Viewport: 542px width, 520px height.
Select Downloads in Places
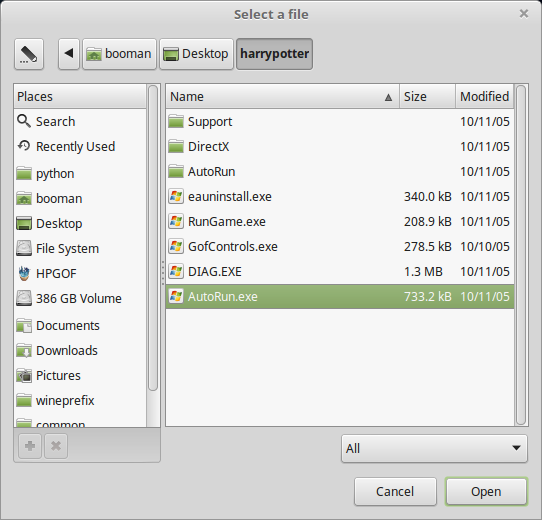point(80,351)
